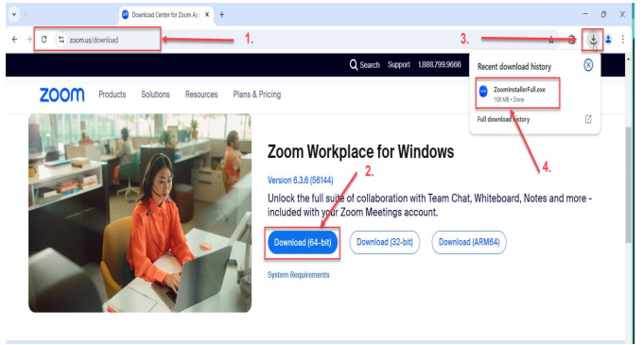This screenshot has width=644, height=345.
Task: Open the Chrome profile avatar
Action: click(608, 40)
